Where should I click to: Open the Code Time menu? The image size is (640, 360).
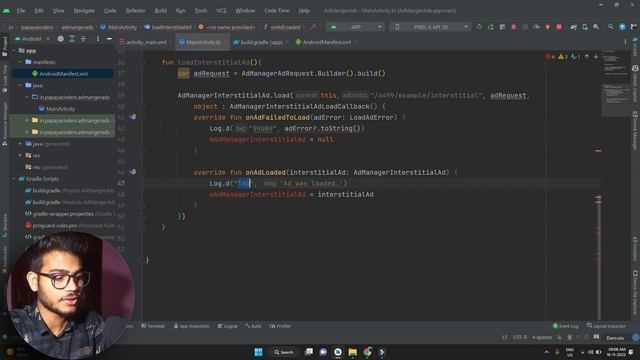[x=277, y=11]
